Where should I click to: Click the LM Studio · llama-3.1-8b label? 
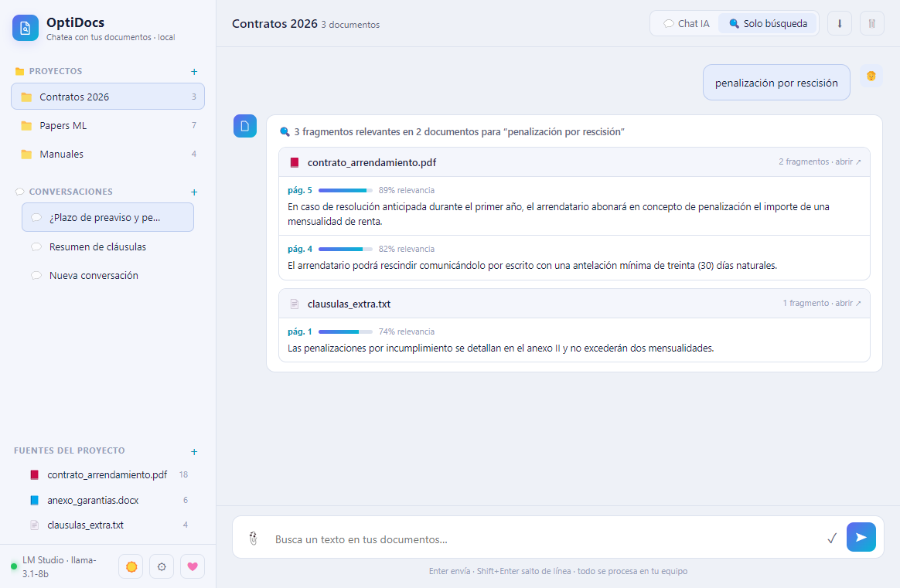(59, 567)
